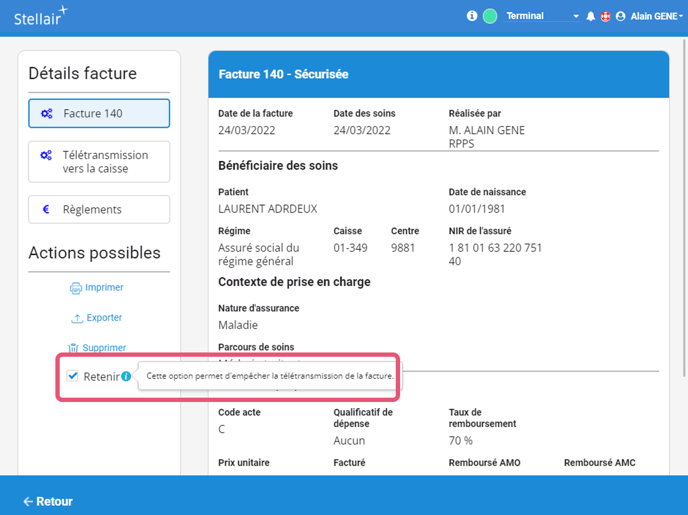The image size is (688, 515).
Task: Click the info icon in the top bar
Action: point(472,16)
